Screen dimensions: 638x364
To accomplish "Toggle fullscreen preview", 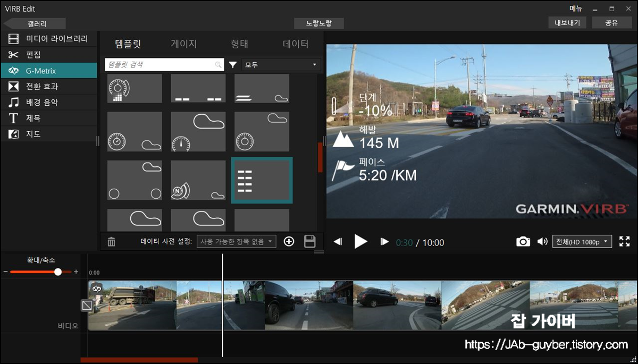I will click(x=625, y=242).
